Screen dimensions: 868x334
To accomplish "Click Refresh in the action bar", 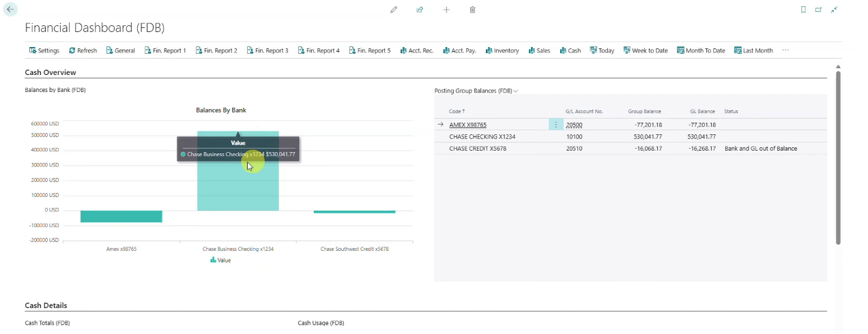I will [x=83, y=50].
